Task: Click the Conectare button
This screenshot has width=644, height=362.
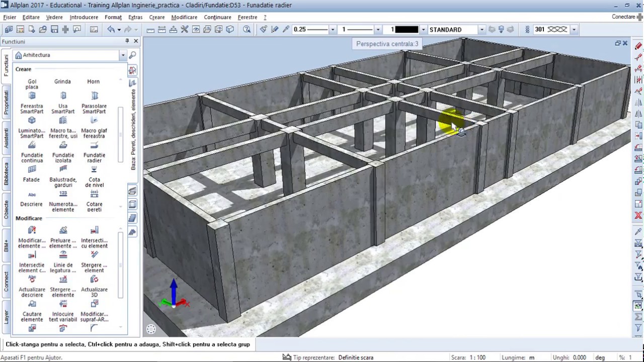Action: [624, 17]
